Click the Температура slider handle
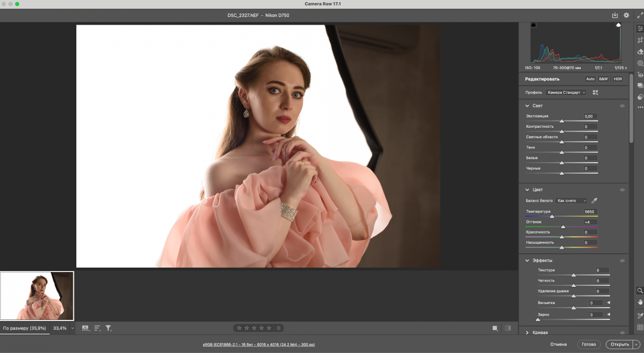This screenshot has height=353, width=644. pyautogui.click(x=552, y=216)
